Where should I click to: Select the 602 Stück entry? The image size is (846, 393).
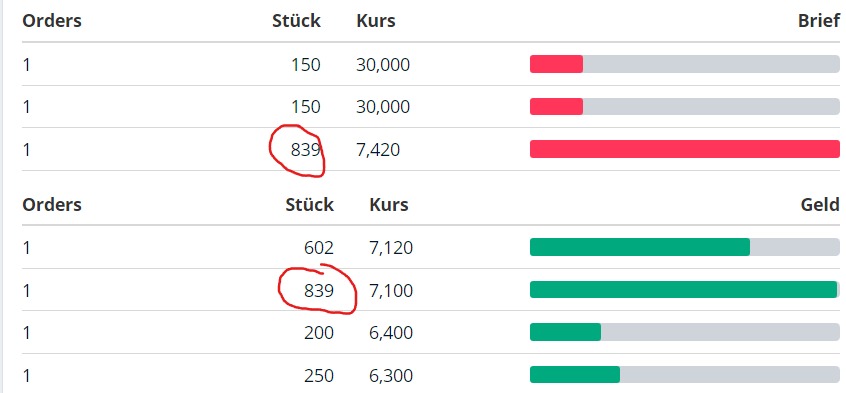click(319, 248)
